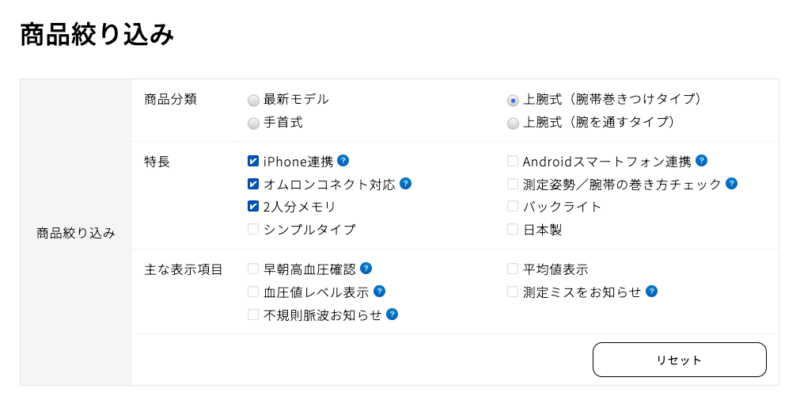The height and width of the screenshot is (408, 800).
Task: Open help icon beside 早朝高血圧確認
Action: click(366, 268)
